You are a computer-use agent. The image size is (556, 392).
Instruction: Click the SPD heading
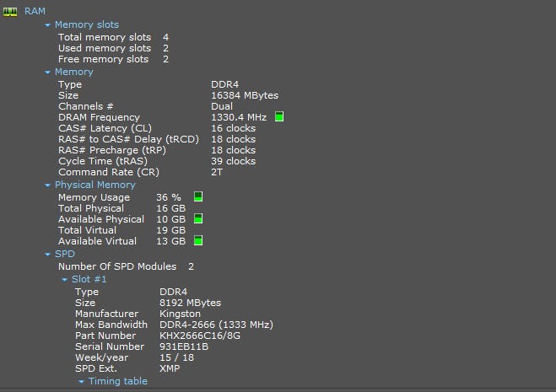click(x=65, y=254)
